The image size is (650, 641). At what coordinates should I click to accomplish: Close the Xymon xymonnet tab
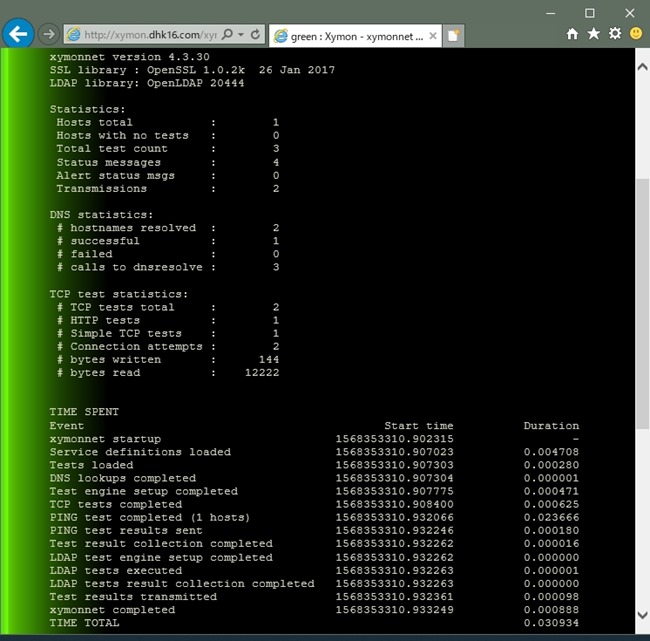click(x=433, y=36)
